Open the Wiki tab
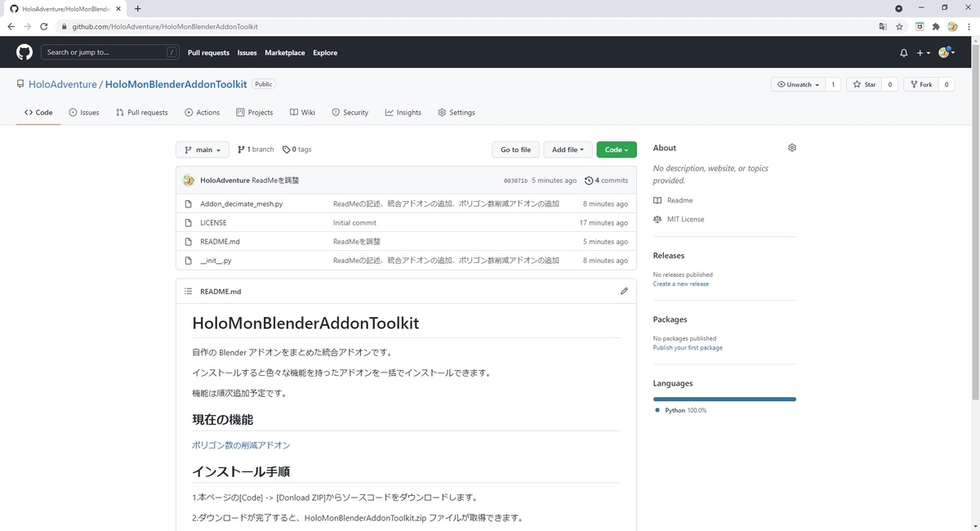This screenshot has width=980, height=531. (x=301, y=113)
